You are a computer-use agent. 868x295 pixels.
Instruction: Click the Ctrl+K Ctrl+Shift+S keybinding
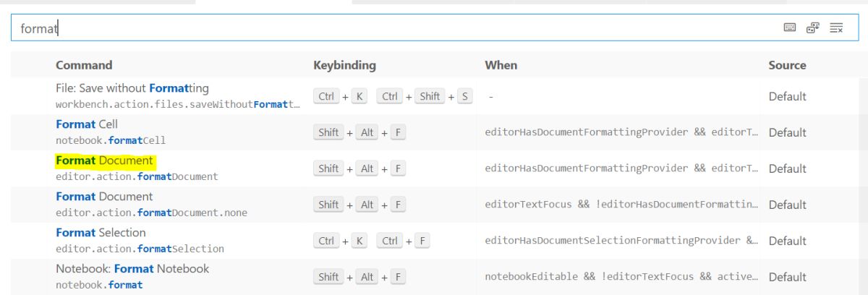[393, 96]
